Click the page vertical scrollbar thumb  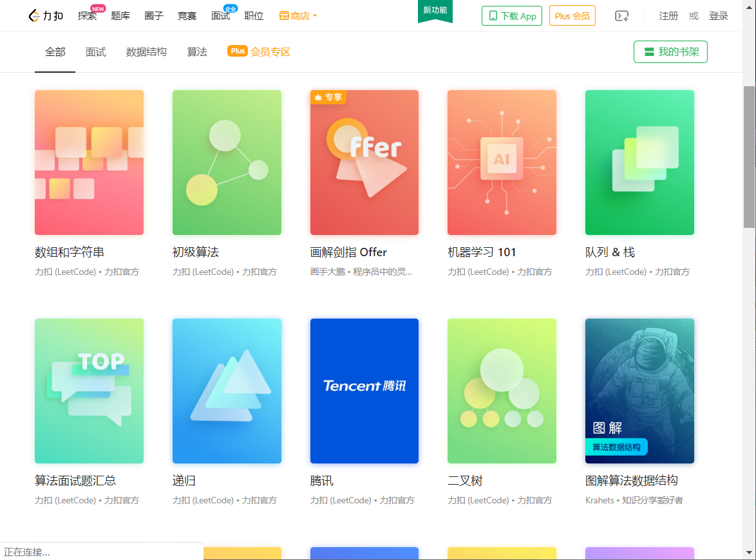coord(749,156)
